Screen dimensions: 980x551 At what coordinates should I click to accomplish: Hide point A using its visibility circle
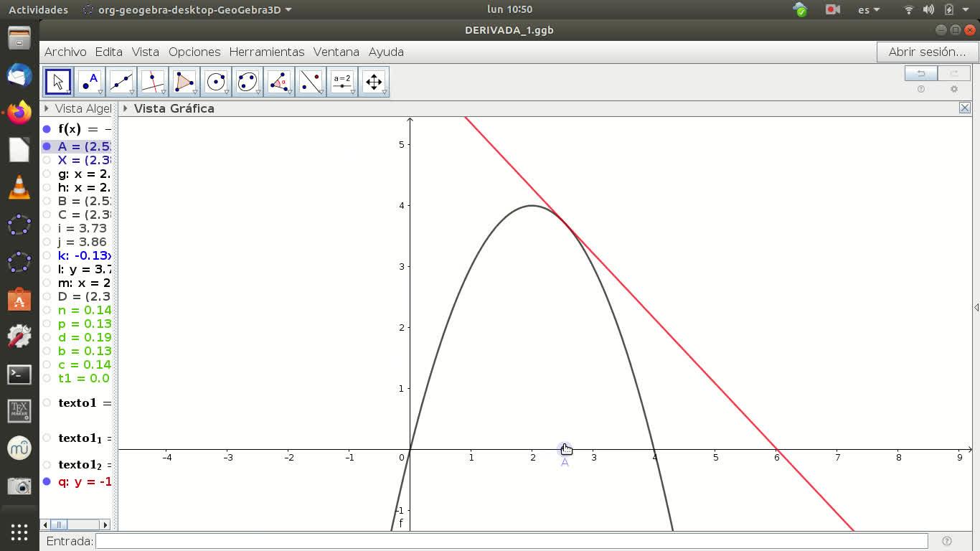tap(47, 146)
